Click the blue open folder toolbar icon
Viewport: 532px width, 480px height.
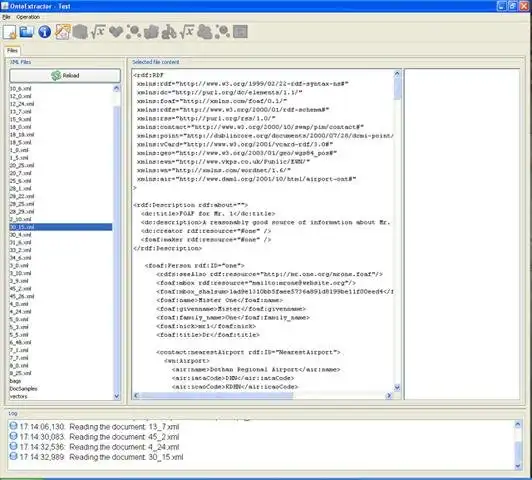[26, 32]
